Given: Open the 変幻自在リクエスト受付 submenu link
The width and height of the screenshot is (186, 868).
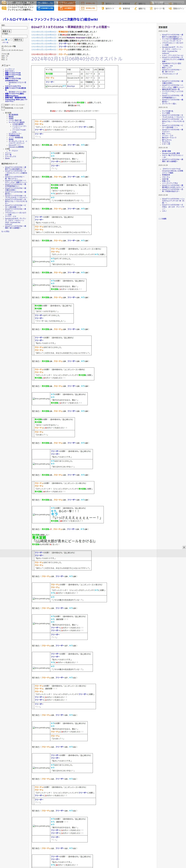Looking at the screenshot, I should pos(17,92).
